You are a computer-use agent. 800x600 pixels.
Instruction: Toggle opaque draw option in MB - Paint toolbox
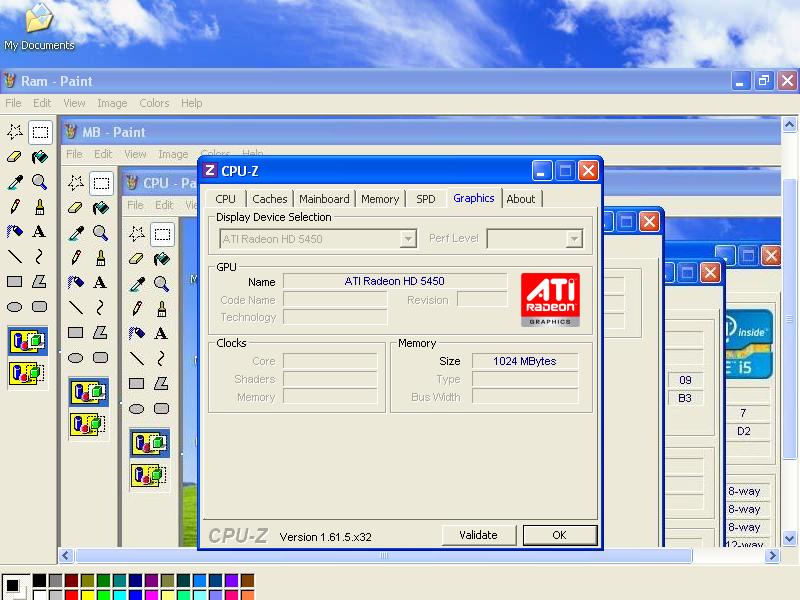88,392
